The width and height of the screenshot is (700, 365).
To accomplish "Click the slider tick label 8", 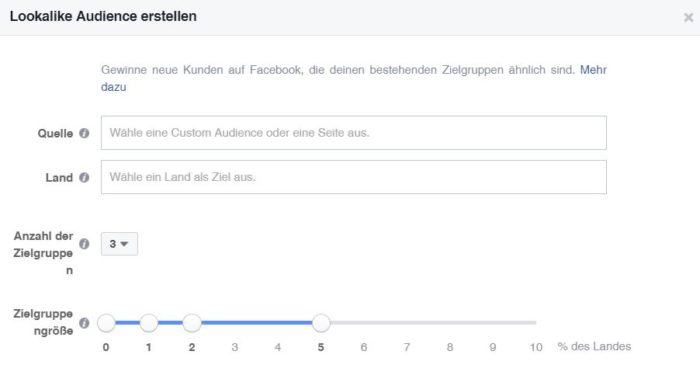I will point(450,347).
